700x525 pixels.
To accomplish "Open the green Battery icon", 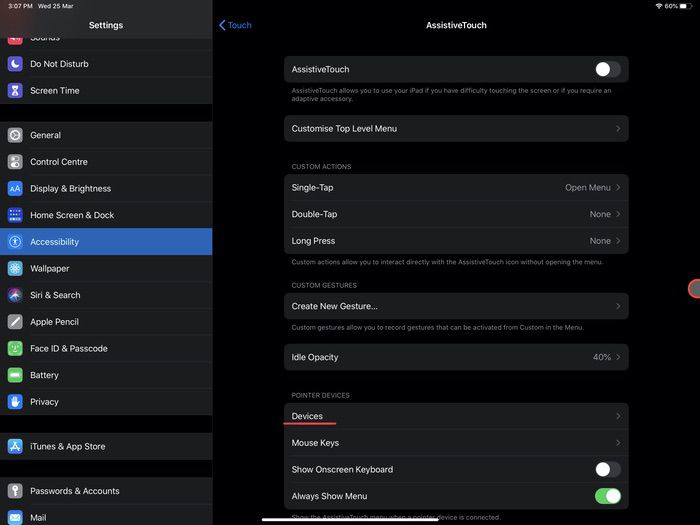I will (15, 375).
